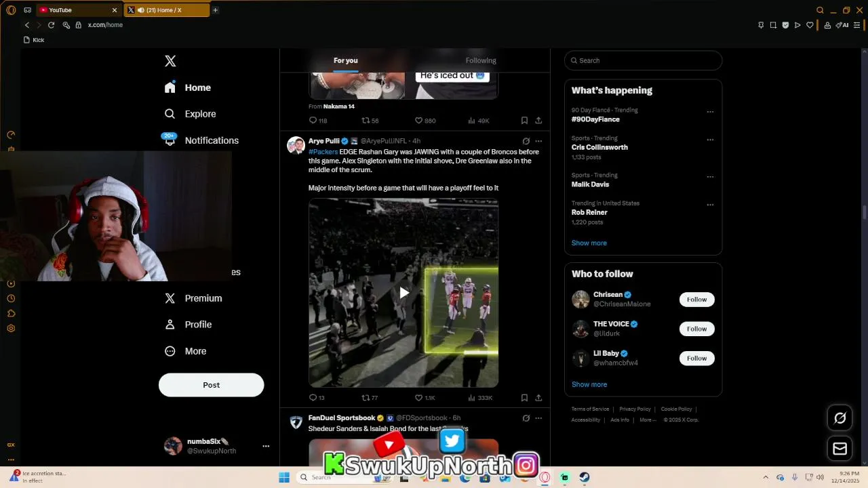This screenshot has width=868, height=488.
Task: Close the YouTube tab
Action: tap(114, 10)
